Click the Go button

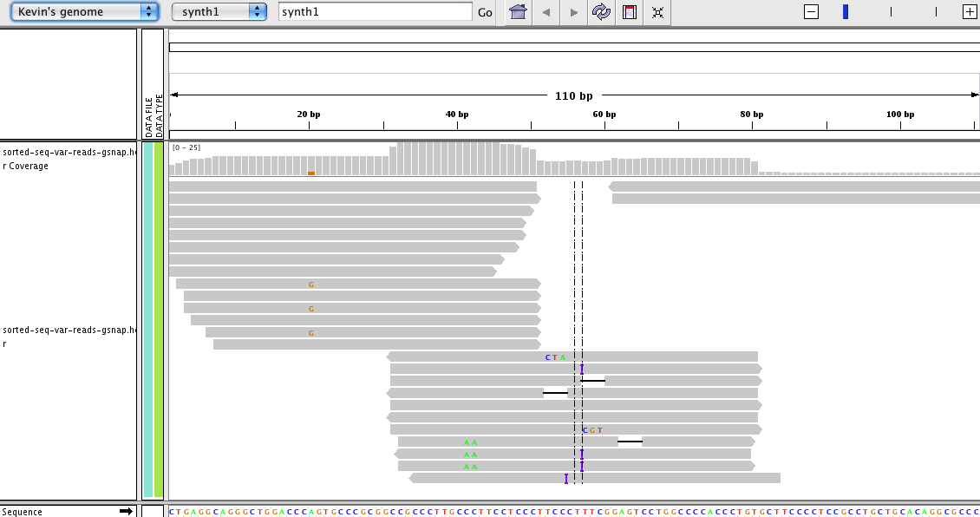point(485,12)
